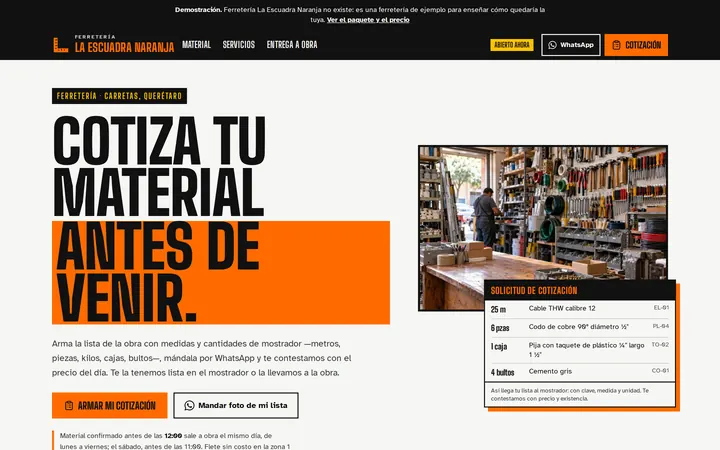This screenshot has width=720, height=450.
Task: Click the CO-01 product code
Action: coord(660,371)
